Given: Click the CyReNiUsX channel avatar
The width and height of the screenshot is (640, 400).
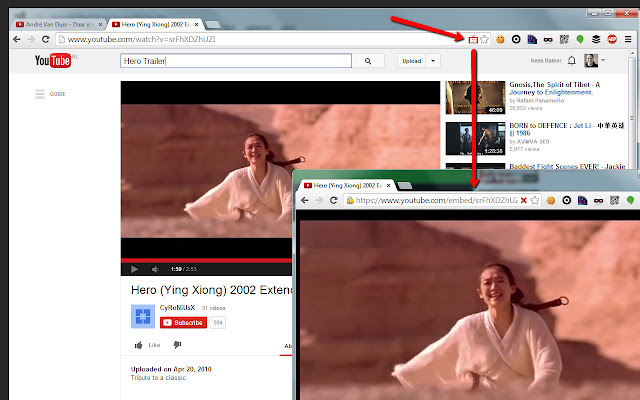Looking at the screenshot, I should (x=143, y=316).
